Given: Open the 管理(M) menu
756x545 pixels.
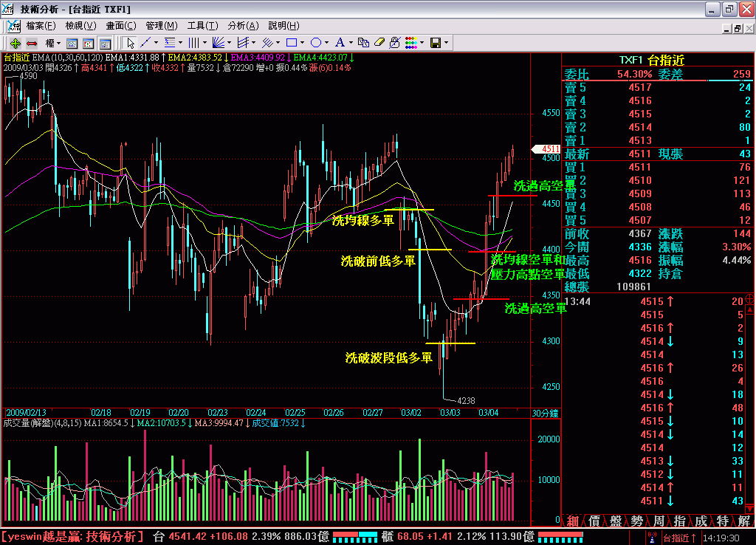Looking at the screenshot, I should coord(162,26).
